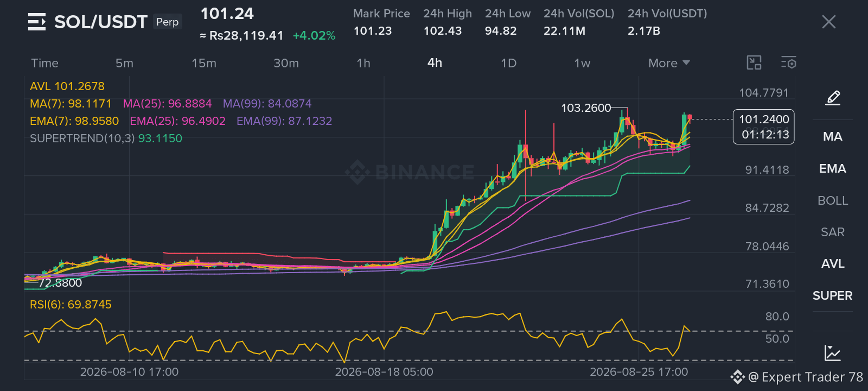868x391 pixels.
Task: Click the 24h Vol(USDT) value 2.17B
Action: tap(644, 31)
